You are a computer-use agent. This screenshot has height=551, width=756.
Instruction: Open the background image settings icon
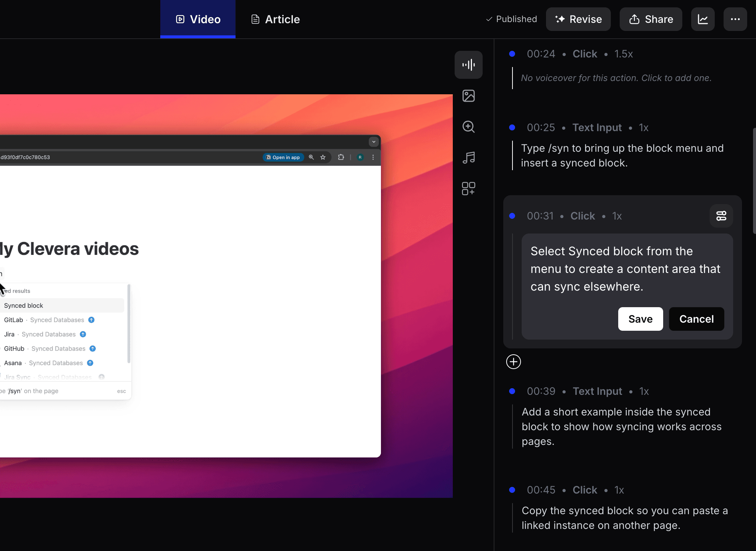coord(468,96)
